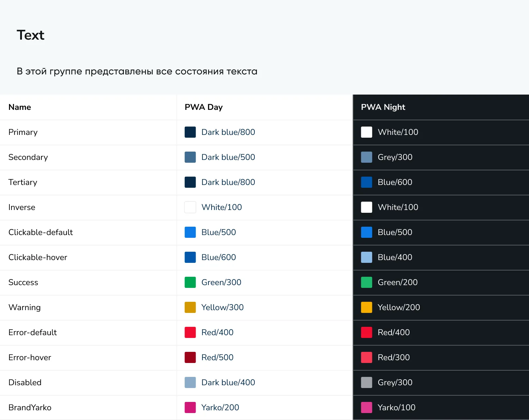The height and width of the screenshot is (420, 529).
Task: Click the Primary Dark blue/800 day swatch
Action: 190,132
